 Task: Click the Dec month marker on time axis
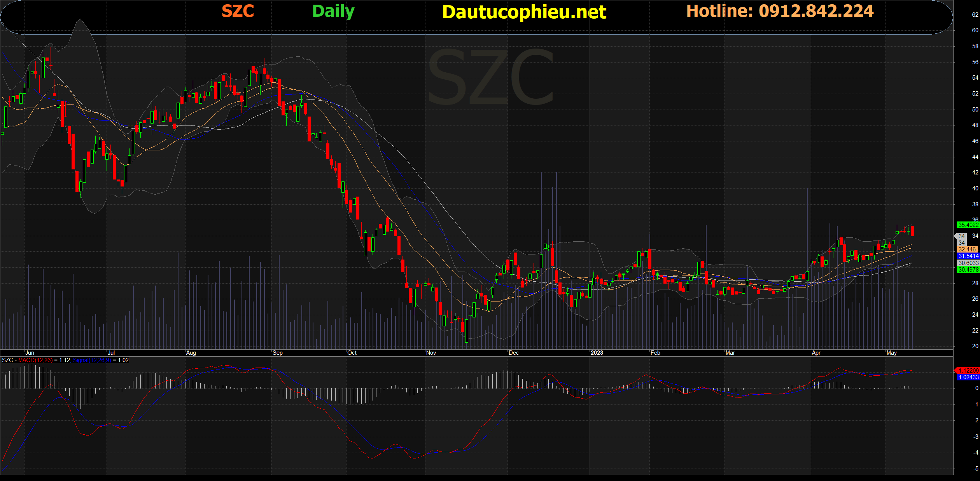click(513, 353)
